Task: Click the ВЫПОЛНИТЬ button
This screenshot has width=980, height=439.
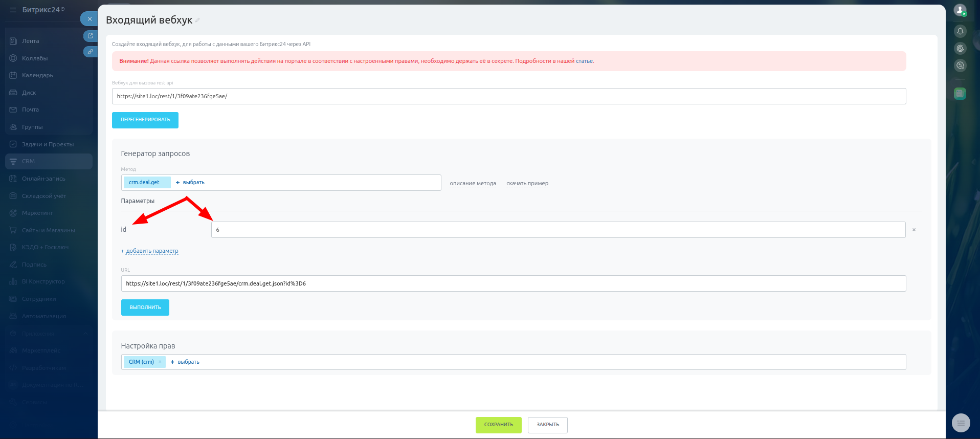Action: pyautogui.click(x=145, y=308)
